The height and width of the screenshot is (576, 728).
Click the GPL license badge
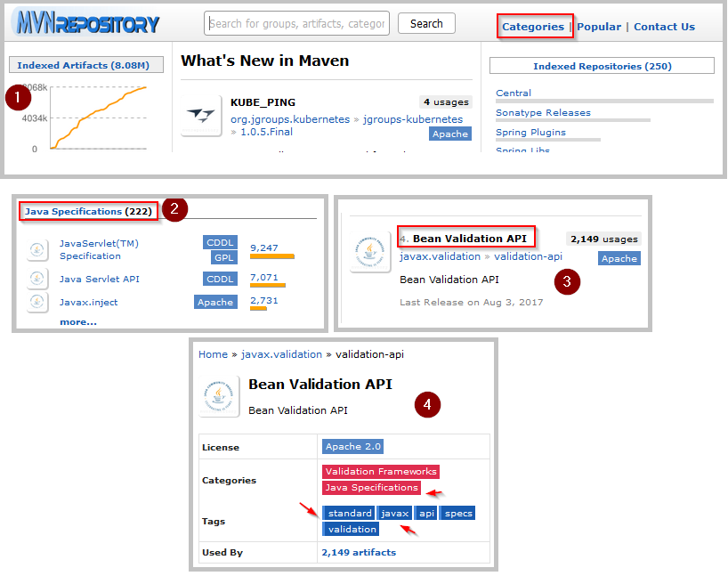tap(223, 257)
